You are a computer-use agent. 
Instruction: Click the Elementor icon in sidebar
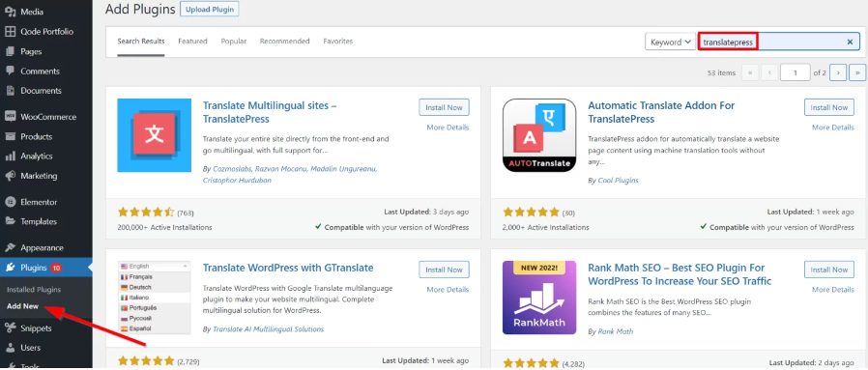10,202
